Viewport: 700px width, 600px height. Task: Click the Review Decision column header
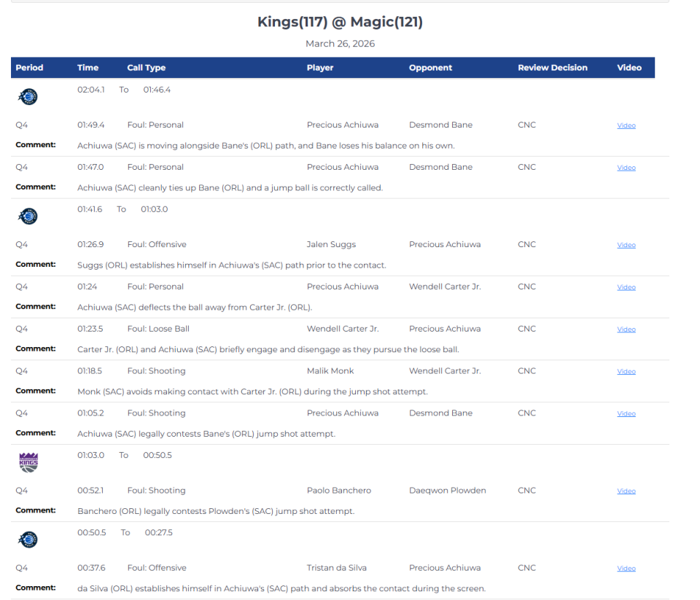click(552, 68)
